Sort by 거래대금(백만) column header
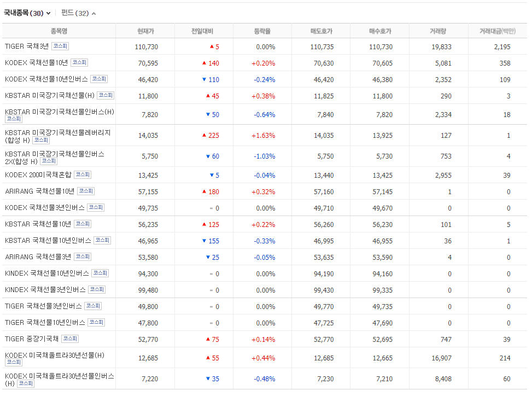 498,31
